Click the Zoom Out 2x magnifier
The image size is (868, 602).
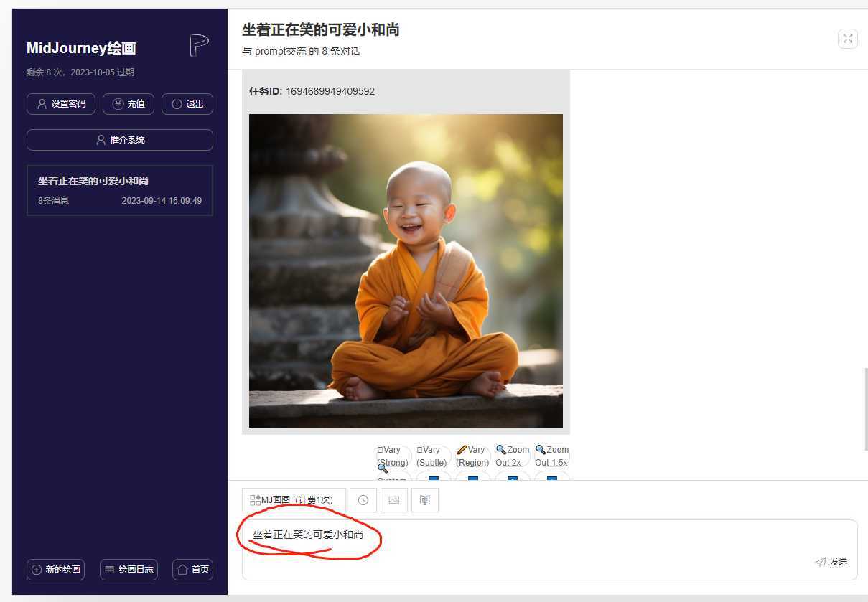(x=512, y=455)
